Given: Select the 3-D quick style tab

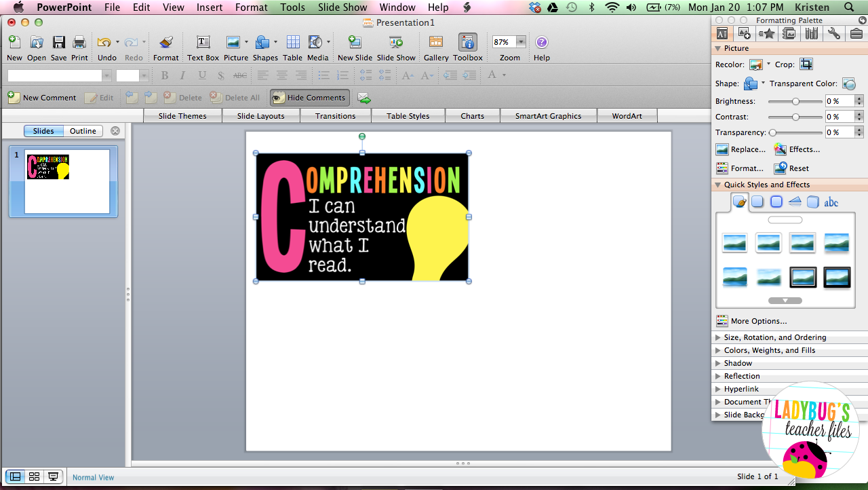Looking at the screenshot, I should tap(813, 202).
